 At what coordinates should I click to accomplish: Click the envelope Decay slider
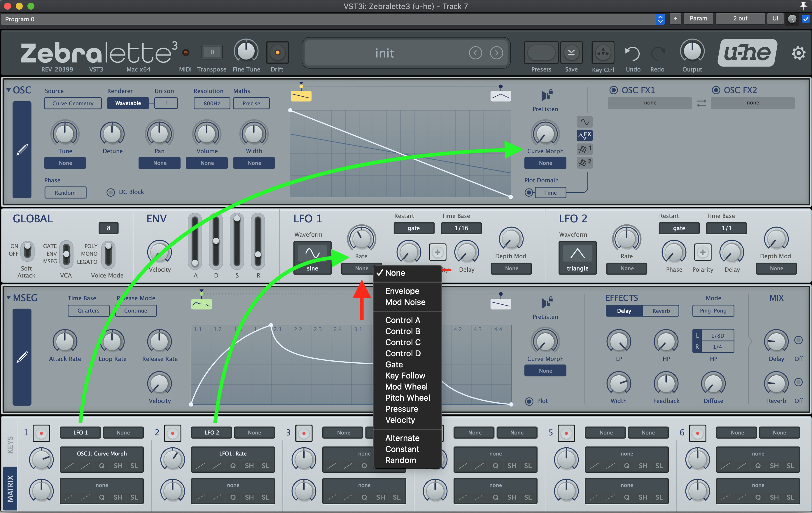tap(216, 240)
